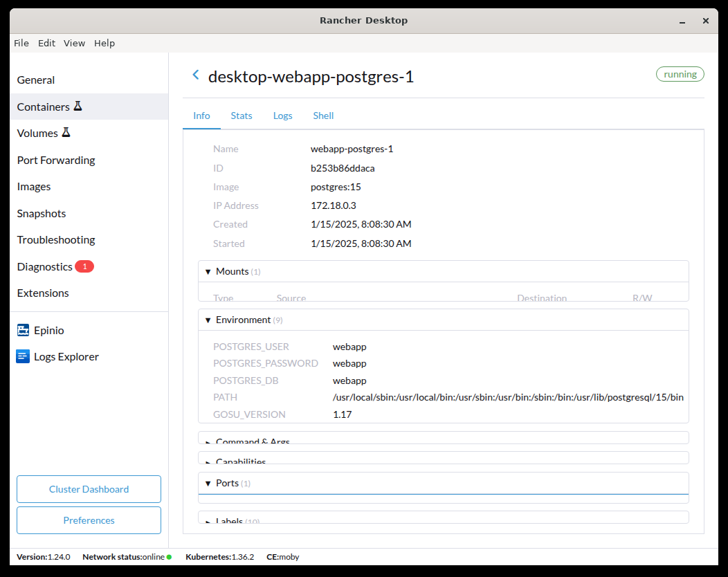The width and height of the screenshot is (728, 577).
Task: Close the Rancher Desktop window
Action: (x=706, y=21)
